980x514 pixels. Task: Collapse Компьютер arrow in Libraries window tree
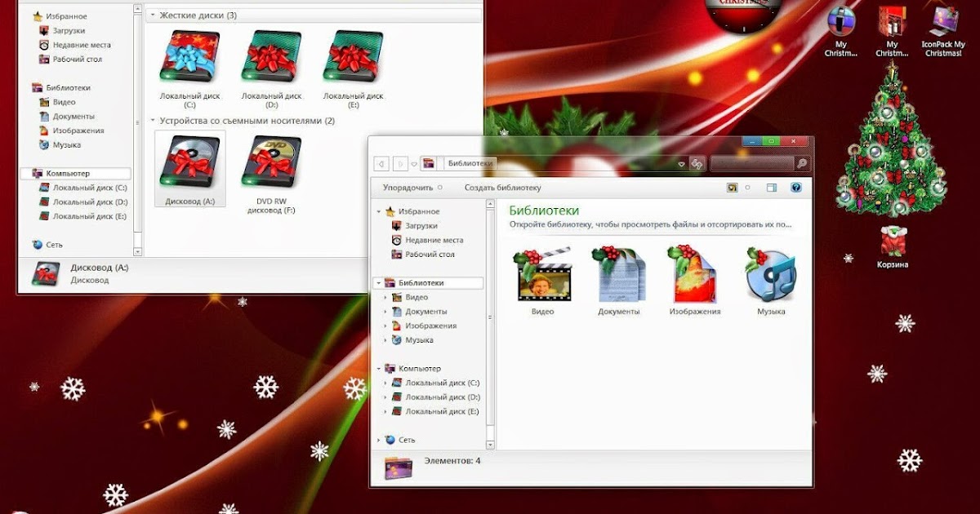pyautogui.click(x=379, y=369)
